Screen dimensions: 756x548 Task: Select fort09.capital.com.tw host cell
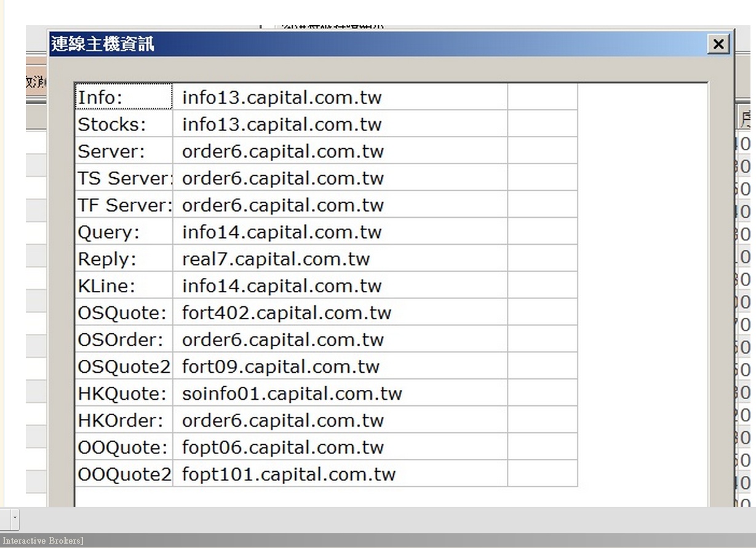click(340, 367)
